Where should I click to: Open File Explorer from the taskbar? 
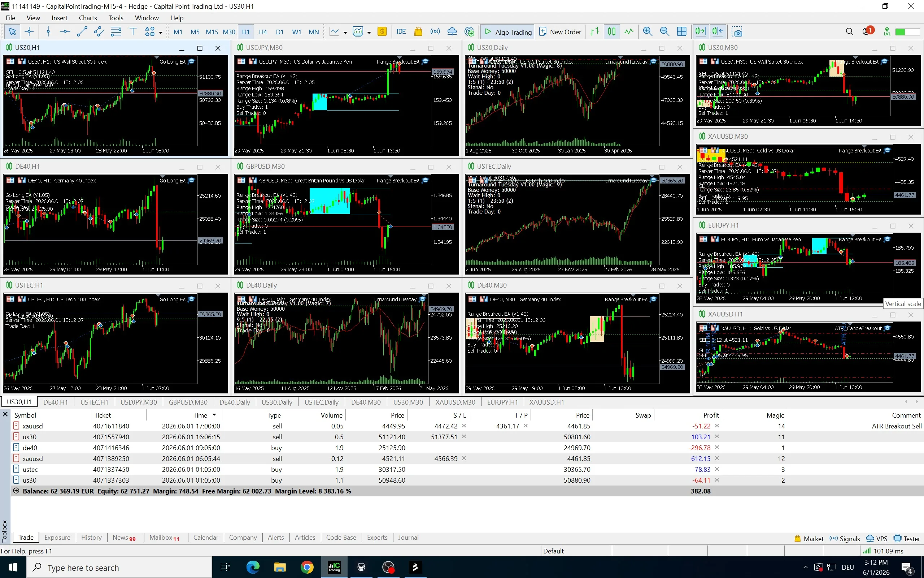tap(280, 567)
